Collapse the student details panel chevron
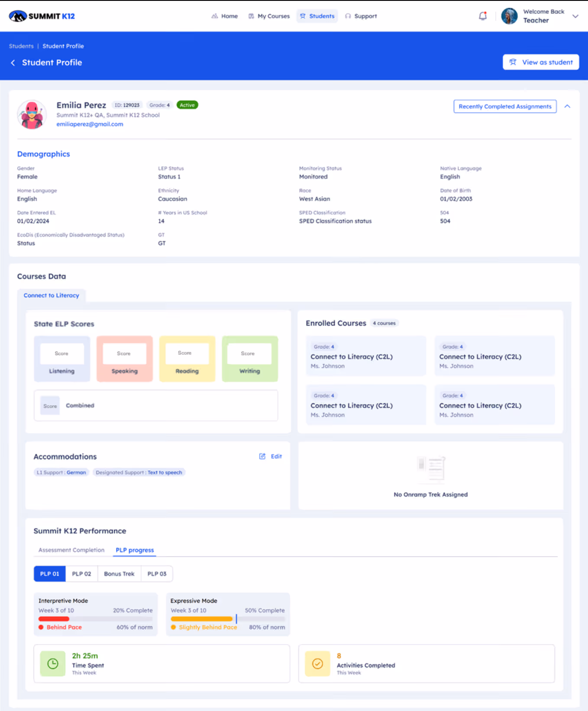This screenshot has width=588, height=711. point(567,107)
